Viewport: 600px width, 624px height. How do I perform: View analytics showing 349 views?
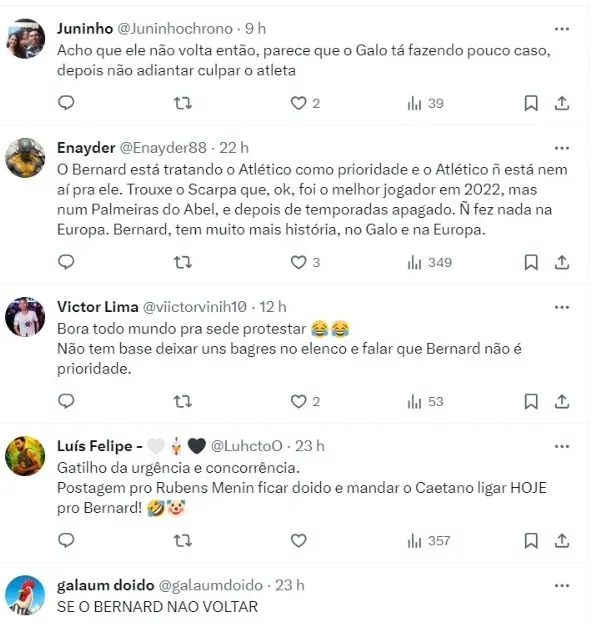(x=430, y=263)
